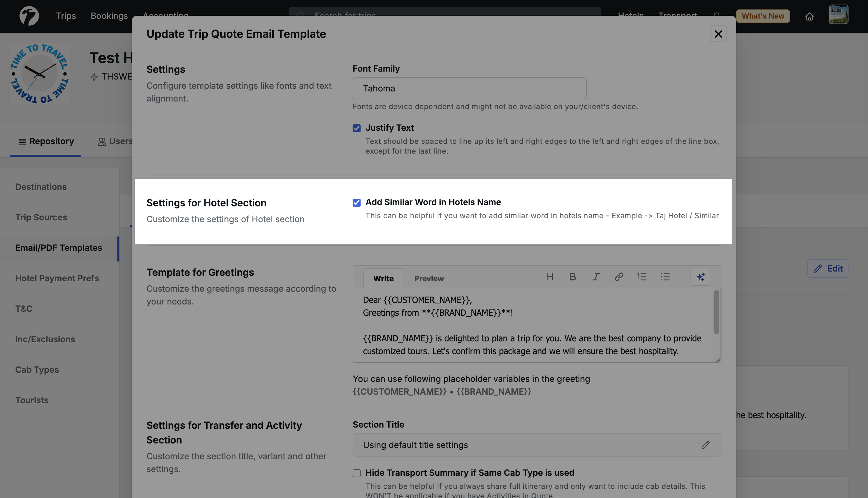The image size is (868, 498).
Task: Insert a numbered list in greetings editor
Action: (642, 277)
